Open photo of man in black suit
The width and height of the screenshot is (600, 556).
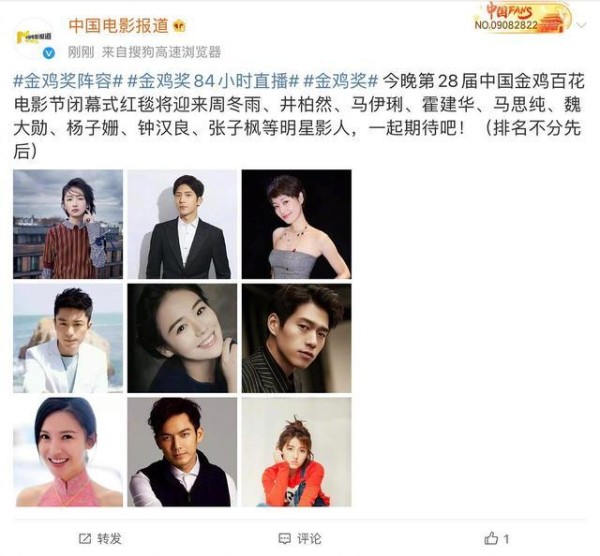coord(182,224)
